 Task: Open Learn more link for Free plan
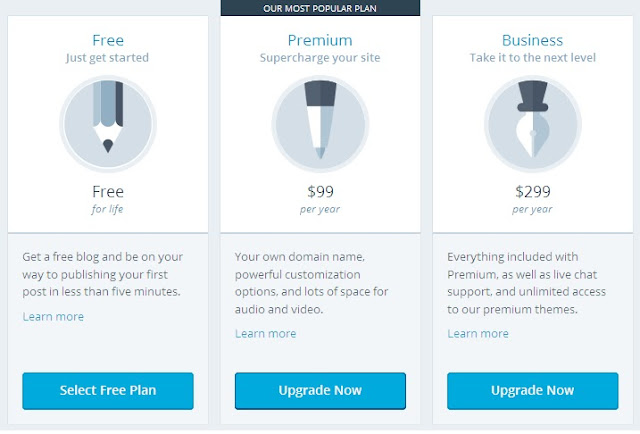pyautogui.click(x=53, y=316)
